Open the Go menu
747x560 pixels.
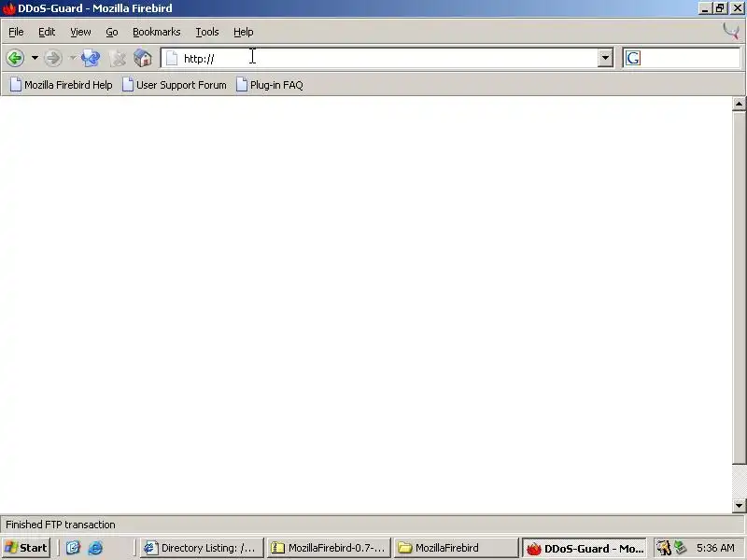click(x=112, y=32)
